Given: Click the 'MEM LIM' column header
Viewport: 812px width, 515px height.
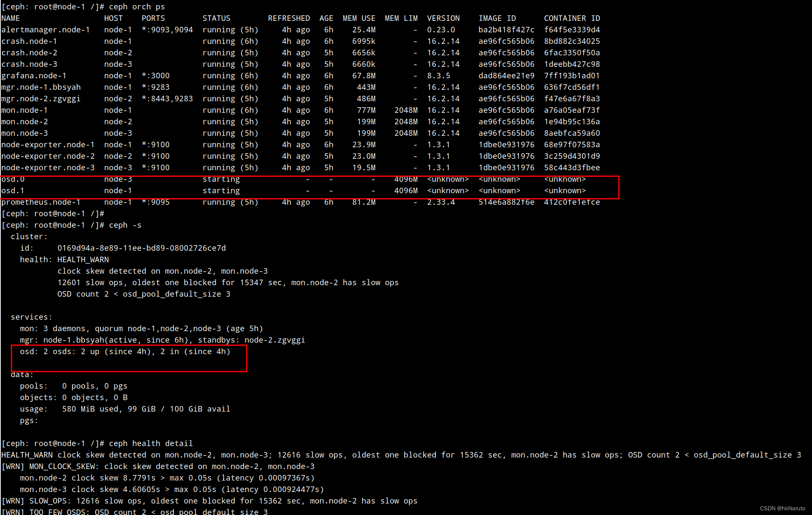Looking at the screenshot, I should 401,18.
